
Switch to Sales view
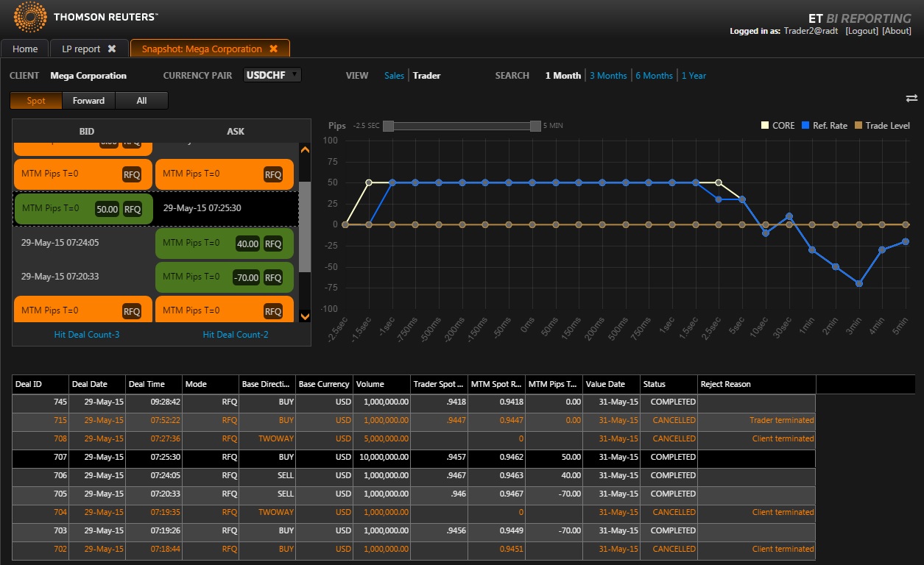394,76
